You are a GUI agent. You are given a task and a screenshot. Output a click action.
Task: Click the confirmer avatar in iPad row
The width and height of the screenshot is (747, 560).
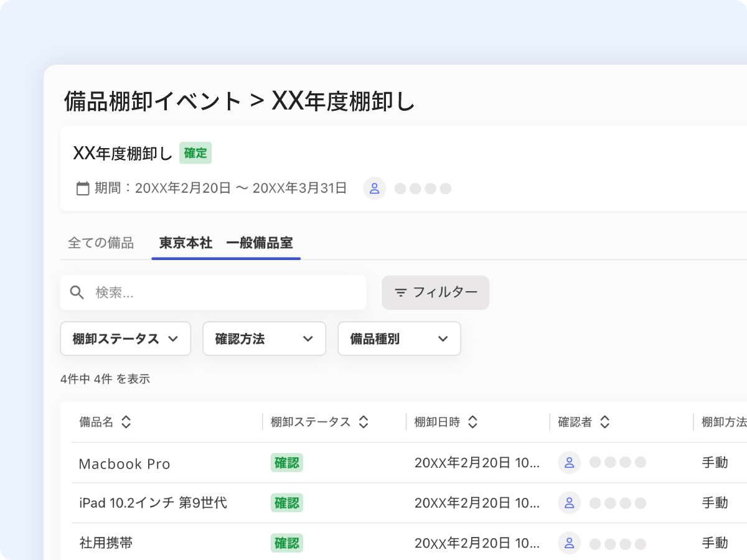point(569,503)
